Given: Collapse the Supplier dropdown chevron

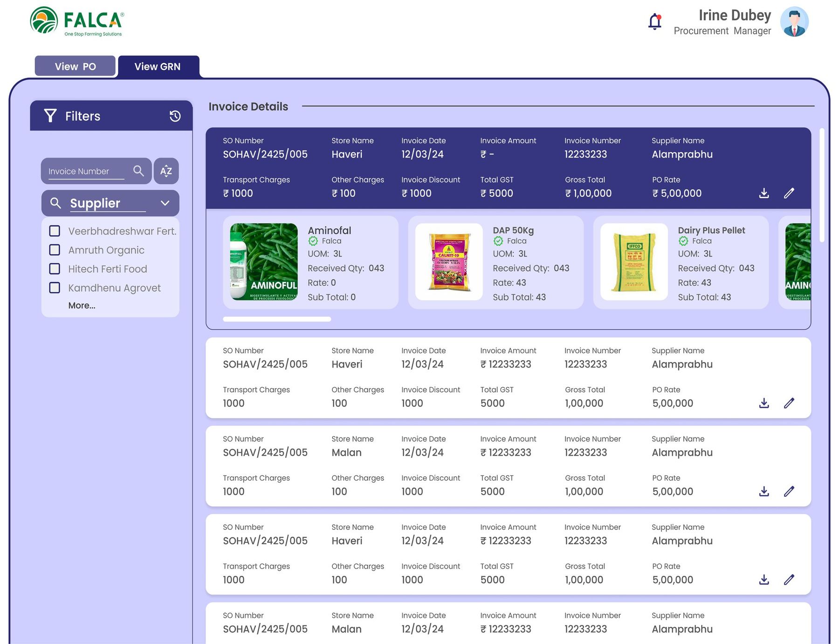Looking at the screenshot, I should (165, 203).
